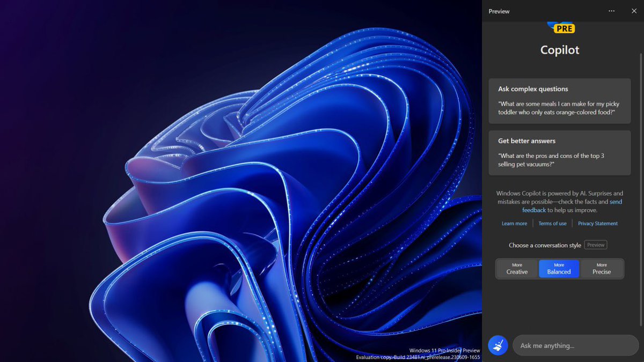The width and height of the screenshot is (644, 362).
Task: Click the blue bloom desktop wallpaper
Action: tap(241, 188)
